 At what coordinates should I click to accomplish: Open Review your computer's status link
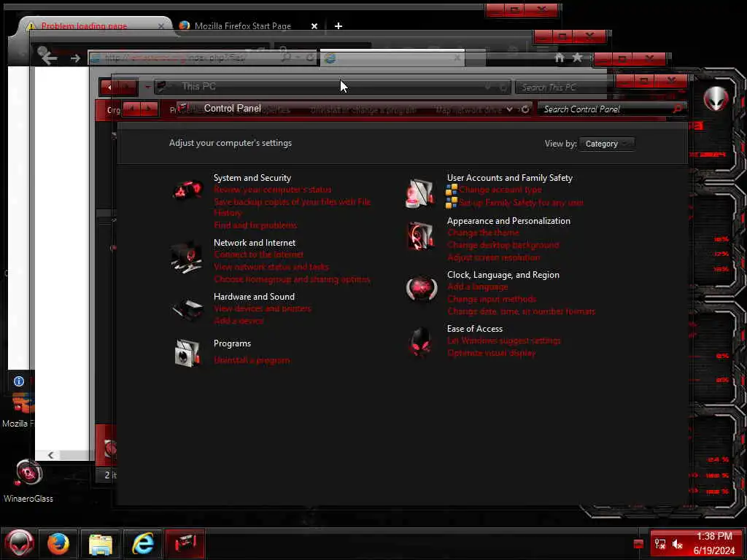click(273, 190)
